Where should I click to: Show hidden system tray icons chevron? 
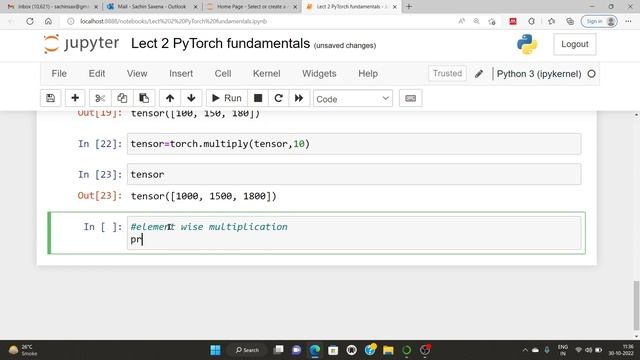click(525, 350)
